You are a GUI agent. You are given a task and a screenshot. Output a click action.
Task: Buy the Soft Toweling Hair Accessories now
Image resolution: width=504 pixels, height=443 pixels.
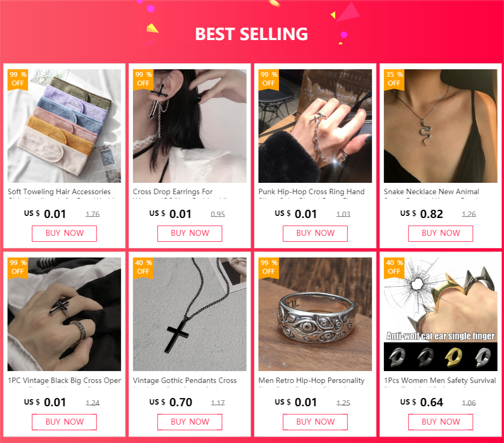tap(64, 233)
